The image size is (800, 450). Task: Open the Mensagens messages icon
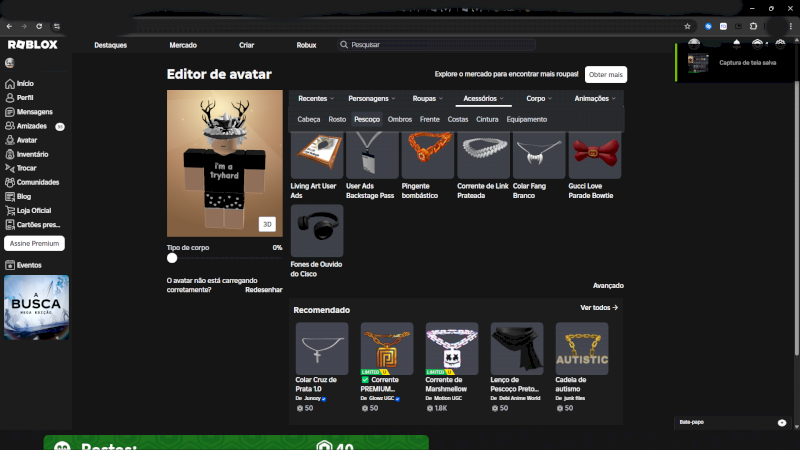pyautogui.click(x=10, y=112)
